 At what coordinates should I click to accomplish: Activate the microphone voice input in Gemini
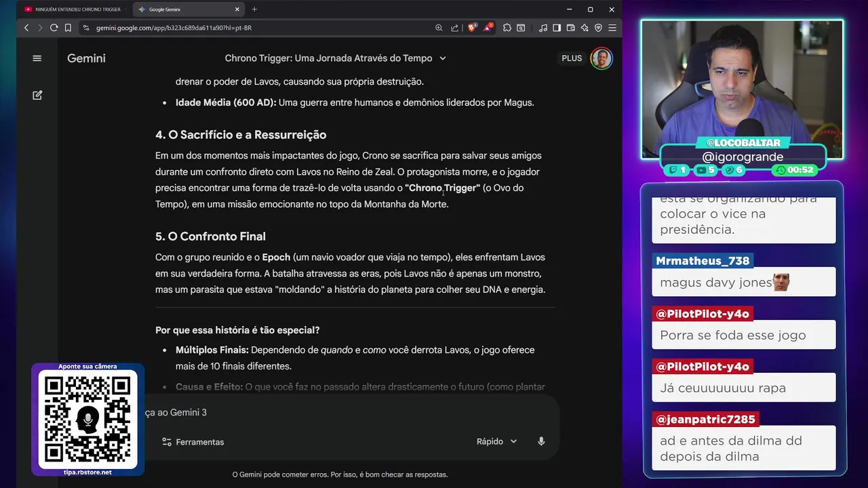[x=541, y=441]
